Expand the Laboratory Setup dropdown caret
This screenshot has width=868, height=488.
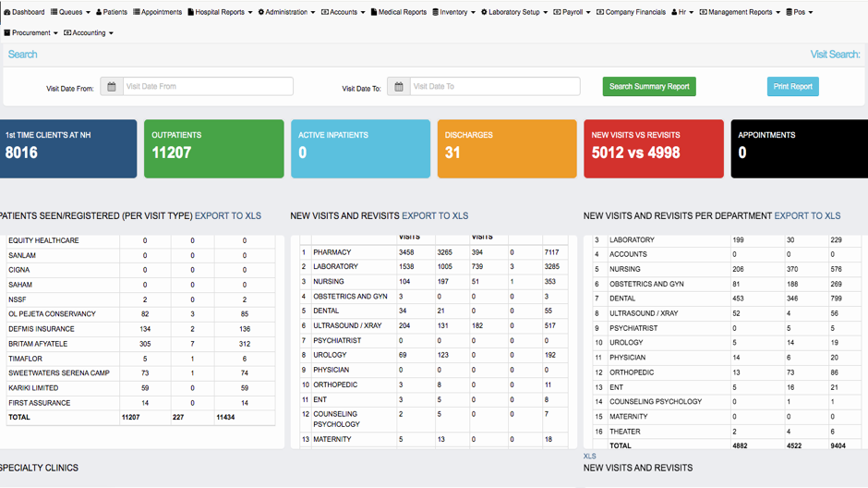click(x=545, y=13)
